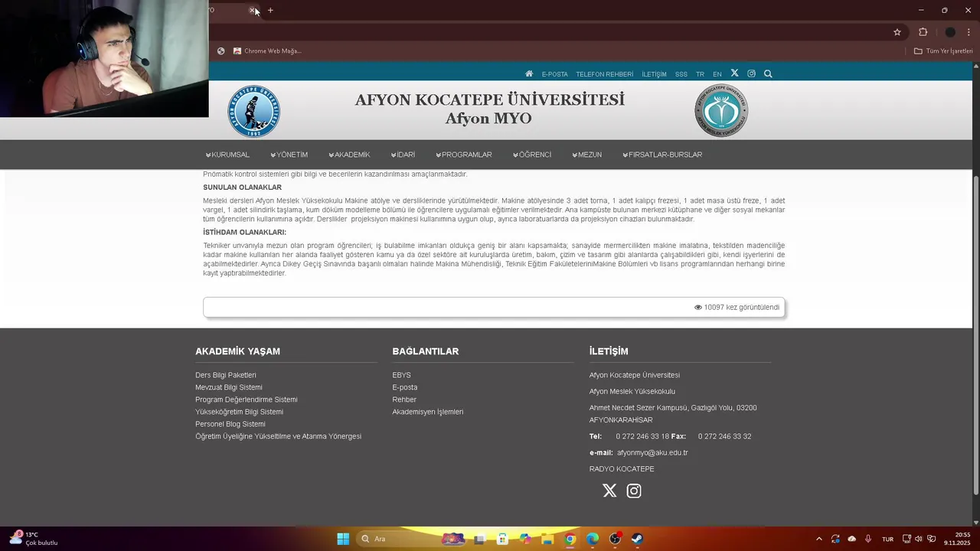This screenshot has width=980, height=551.
Task: Bookmark this page with star icon
Action: coord(897,32)
